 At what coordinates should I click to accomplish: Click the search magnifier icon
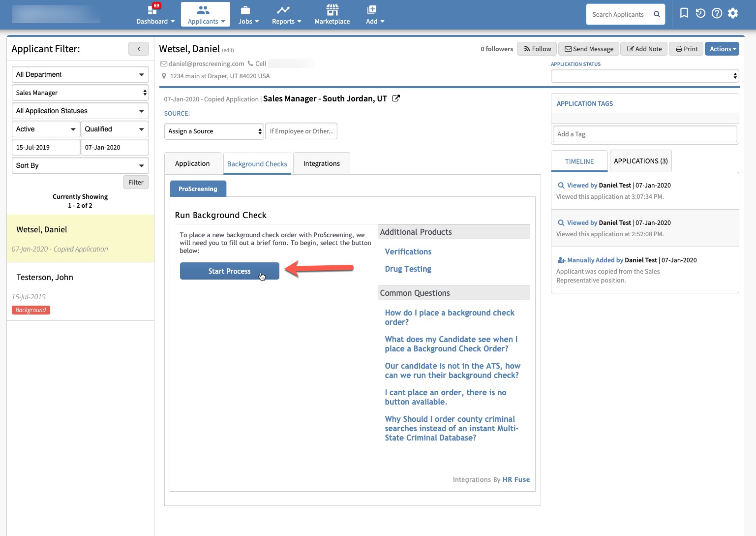tap(657, 14)
